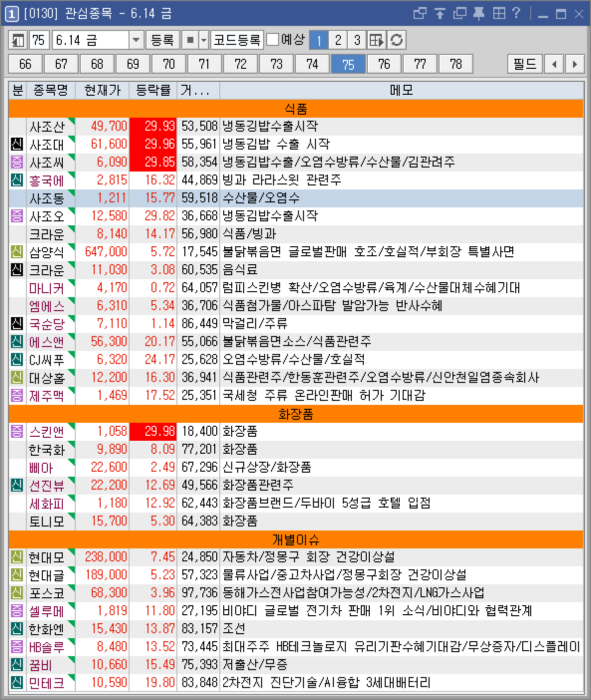Click the 신 badge in the 흥국에 row
The height and width of the screenshot is (700, 591).
click(17, 180)
